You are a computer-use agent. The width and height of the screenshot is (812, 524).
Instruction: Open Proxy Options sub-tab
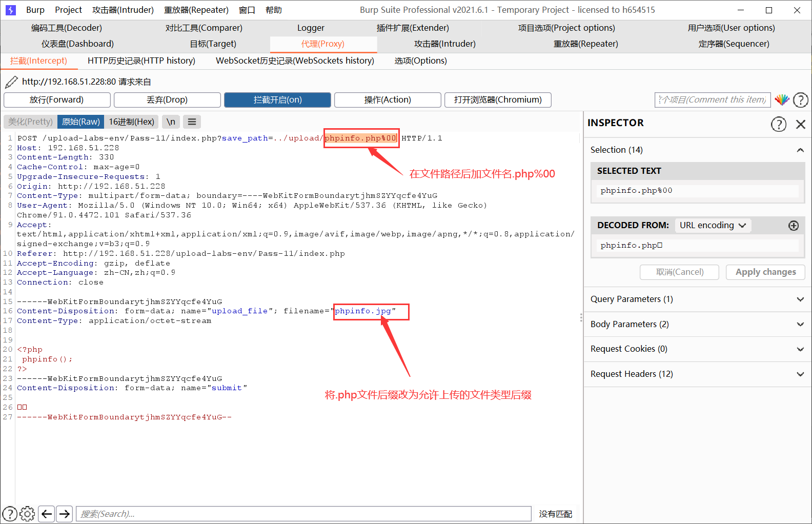[421, 61]
